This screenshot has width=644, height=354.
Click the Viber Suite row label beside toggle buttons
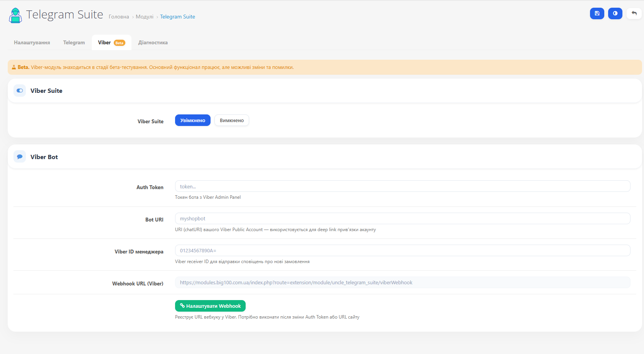pyautogui.click(x=150, y=121)
